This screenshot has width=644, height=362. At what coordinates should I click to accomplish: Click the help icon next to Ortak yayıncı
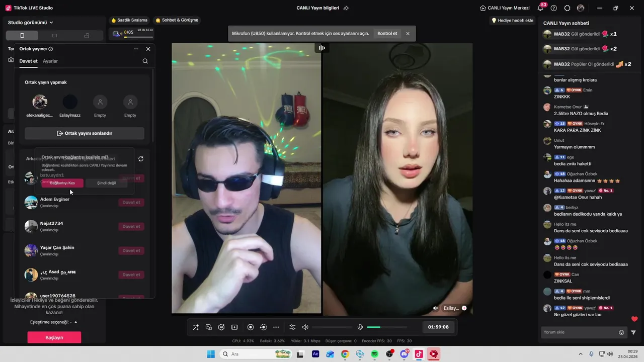(x=51, y=49)
